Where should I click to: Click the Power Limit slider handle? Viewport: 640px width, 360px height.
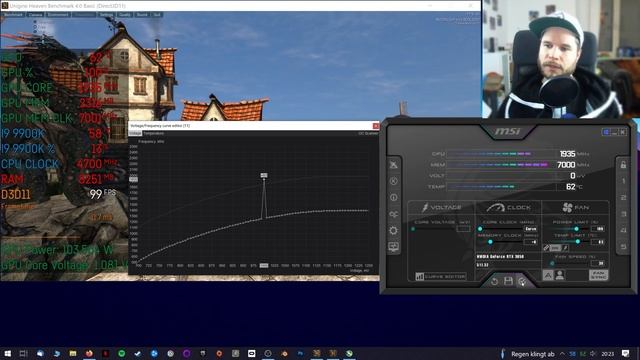coord(576,229)
